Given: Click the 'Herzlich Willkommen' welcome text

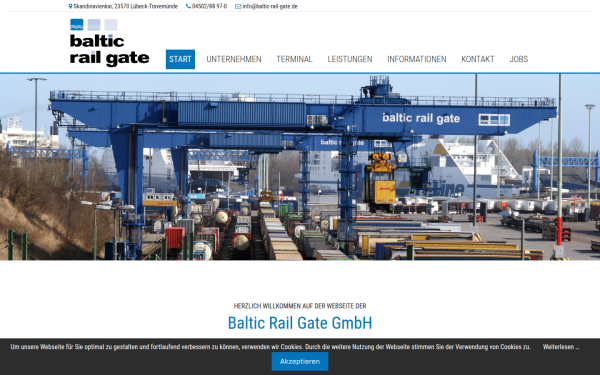Looking at the screenshot, I should pyautogui.click(x=300, y=306).
